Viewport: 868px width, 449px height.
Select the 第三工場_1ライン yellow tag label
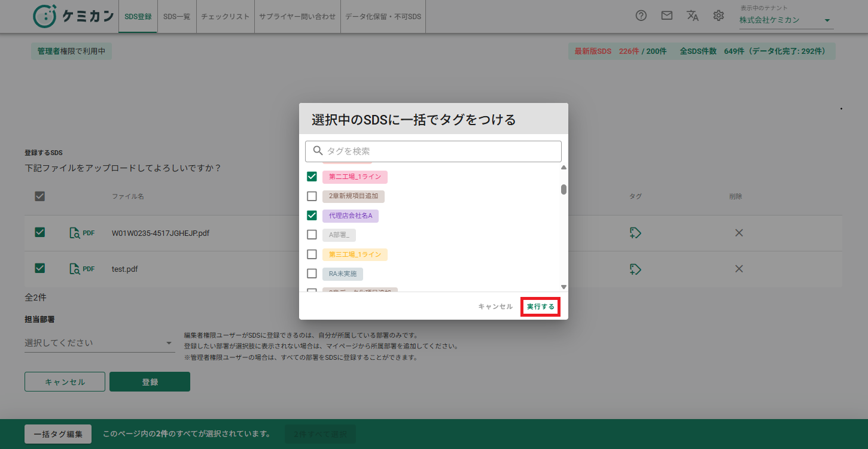[355, 254]
